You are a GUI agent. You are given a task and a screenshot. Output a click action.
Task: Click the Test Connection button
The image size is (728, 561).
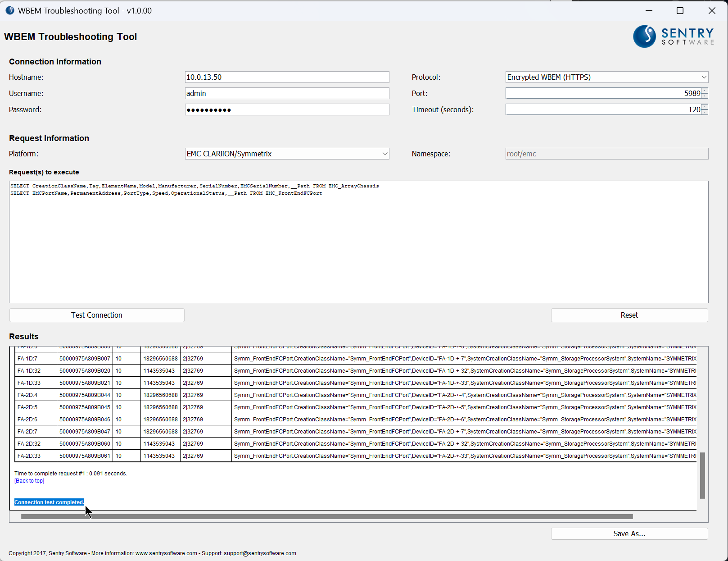(x=97, y=315)
